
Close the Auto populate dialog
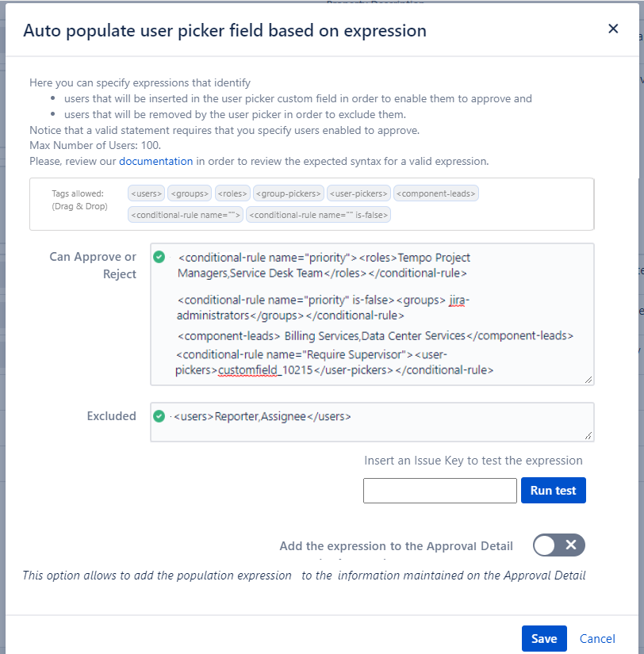point(613,29)
